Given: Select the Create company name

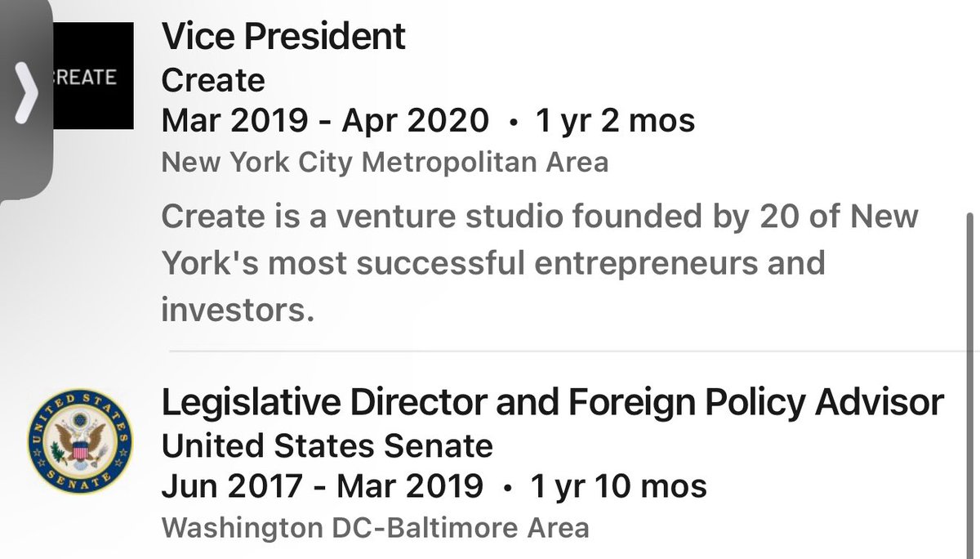Looking at the screenshot, I should click(x=213, y=79).
